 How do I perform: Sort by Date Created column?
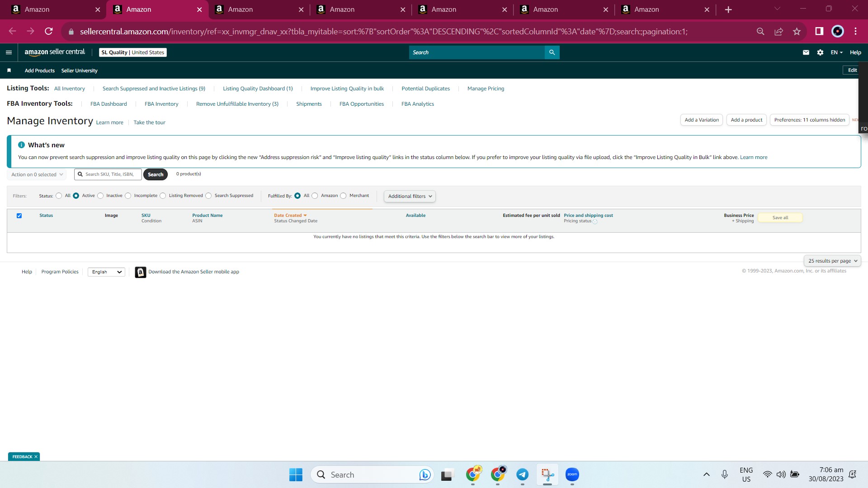click(x=290, y=216)
